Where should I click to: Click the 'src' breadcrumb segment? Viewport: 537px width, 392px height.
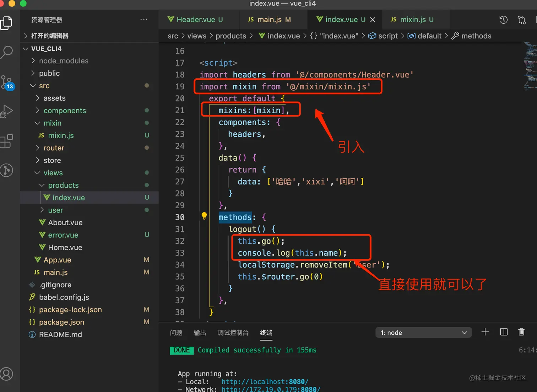tap(173, 36)
